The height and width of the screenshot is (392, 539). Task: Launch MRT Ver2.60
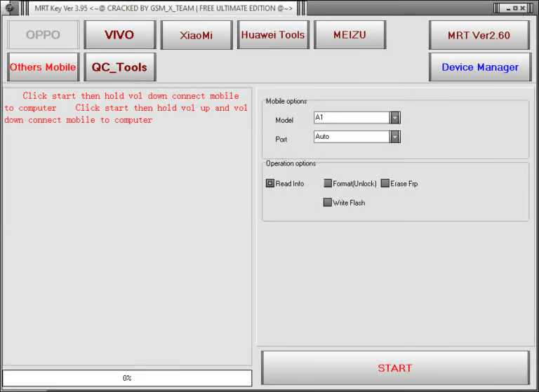pyautogui.click(x=479, y=35)
